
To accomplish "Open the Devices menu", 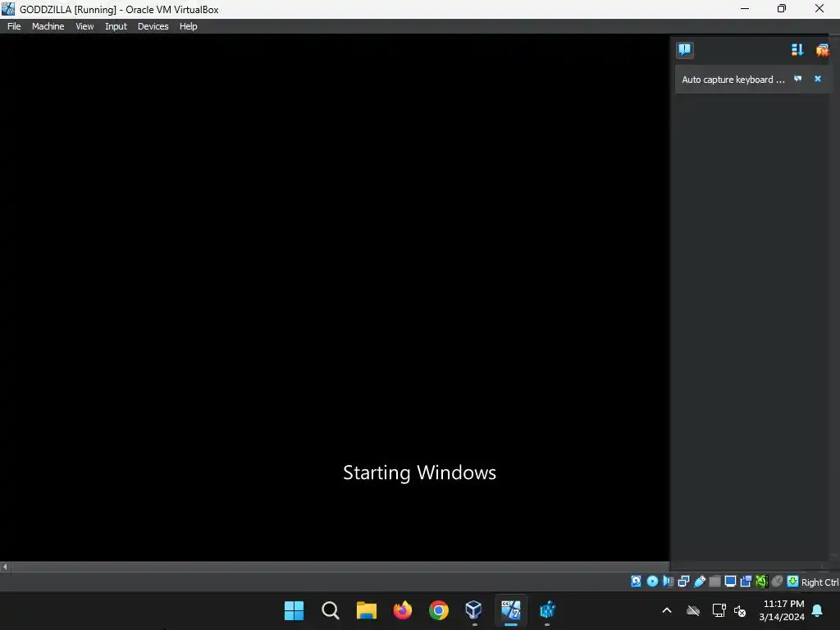I will tap(153, 26).
